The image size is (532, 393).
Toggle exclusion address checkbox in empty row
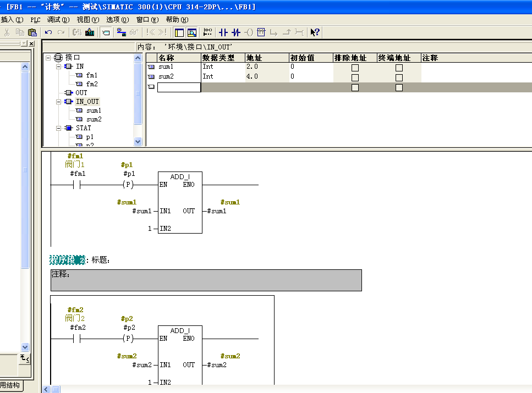[x=355, y=87]
